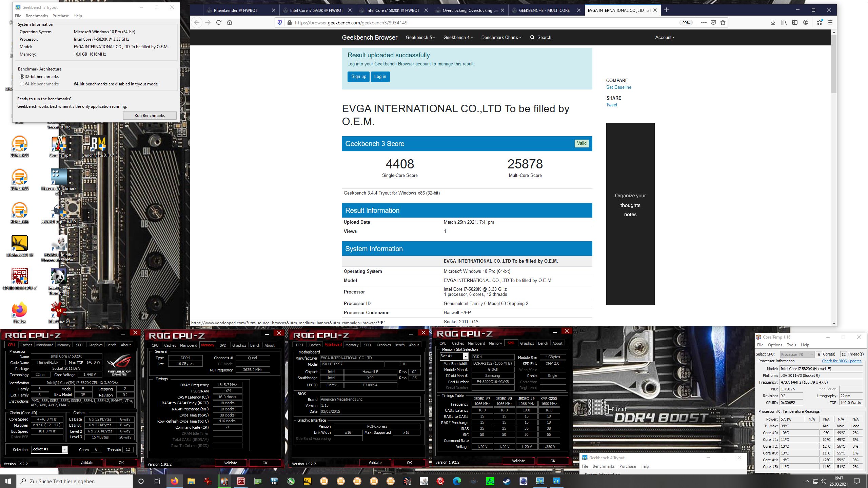The height and width of the screenshot is (488, 868).
Task: Open Purchase menu in Geekbench 3 Tryout
Action: (x=61, y=16)
